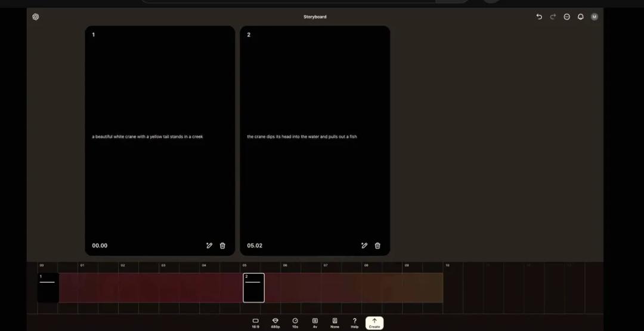Screen dimensions: 644x331
Task: Click the OpenAI logo in top-left corner
Action: tap(36, 17)
